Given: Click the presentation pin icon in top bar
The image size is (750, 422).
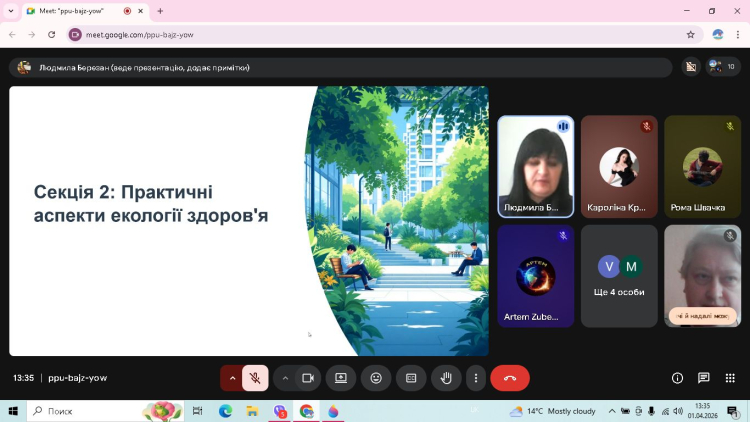Looking at the screenshot, I should point(690,67).
